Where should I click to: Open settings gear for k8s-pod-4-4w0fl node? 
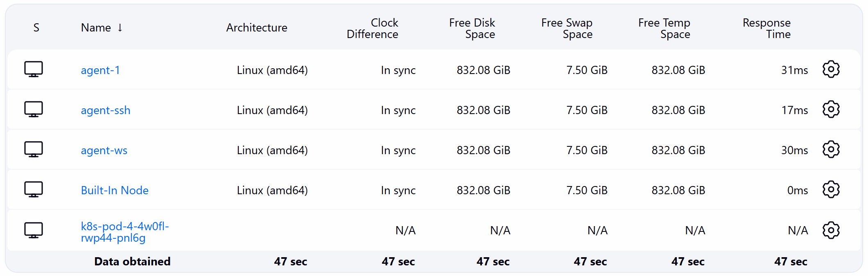click(x=831, y=230)
